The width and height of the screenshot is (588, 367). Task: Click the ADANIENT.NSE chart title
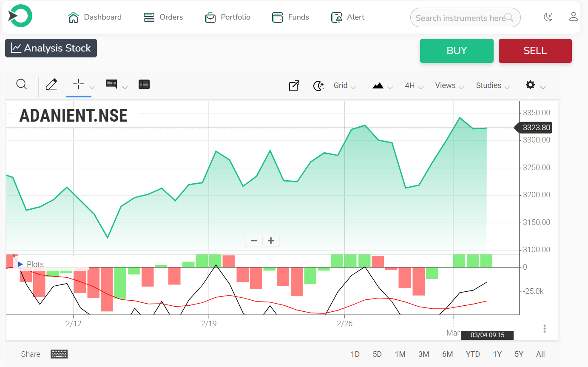click(x=74, y=115)
